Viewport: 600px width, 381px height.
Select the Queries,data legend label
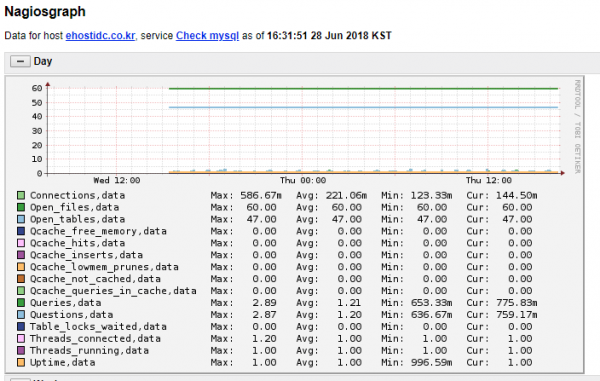66,303
